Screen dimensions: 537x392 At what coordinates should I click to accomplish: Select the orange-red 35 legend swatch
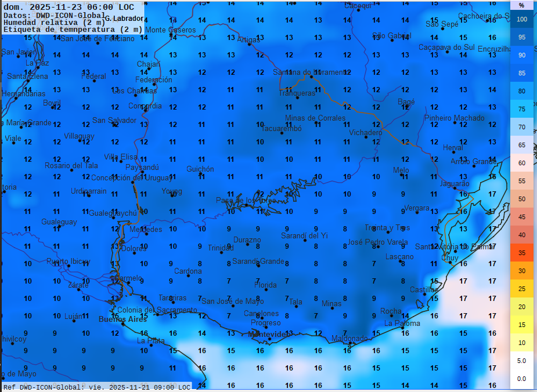pyautogui.click(x=521, y=253)
